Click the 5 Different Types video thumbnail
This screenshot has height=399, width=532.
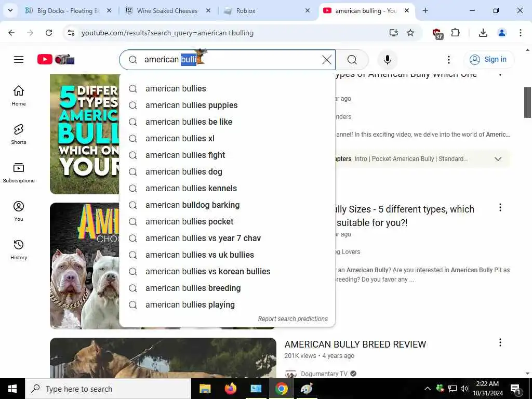point(85,135)
